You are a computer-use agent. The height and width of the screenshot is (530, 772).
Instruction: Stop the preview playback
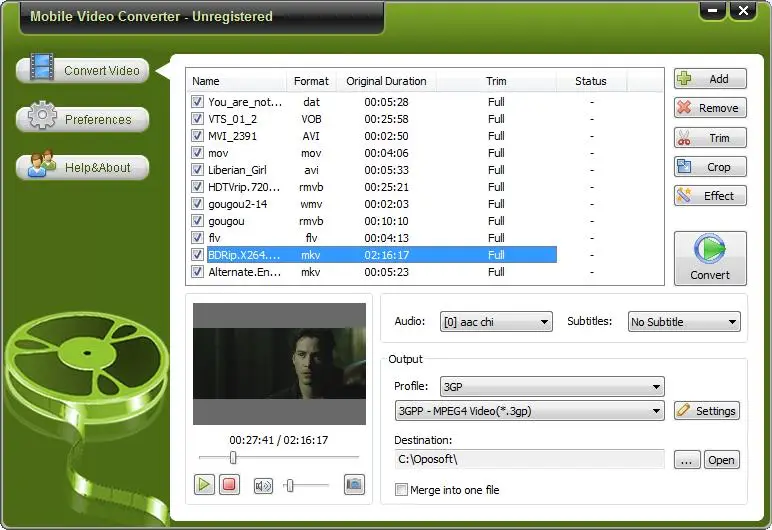point(229,485)
